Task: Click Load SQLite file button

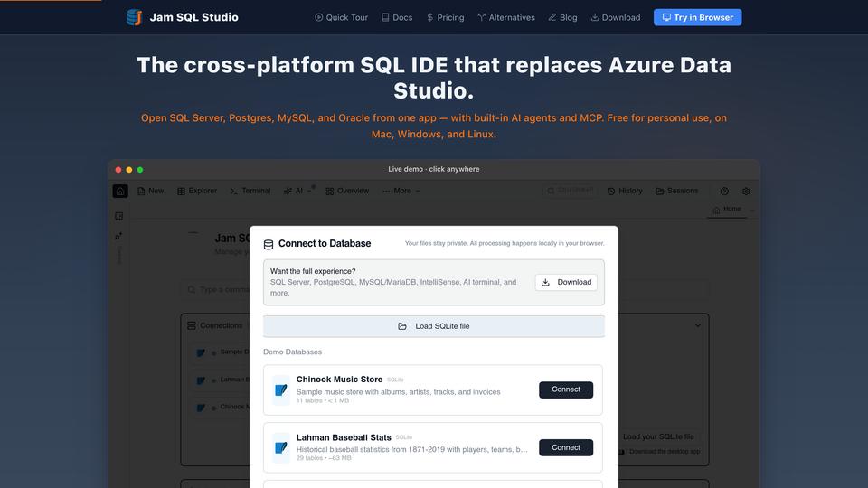Action: (x=434, y=326)
